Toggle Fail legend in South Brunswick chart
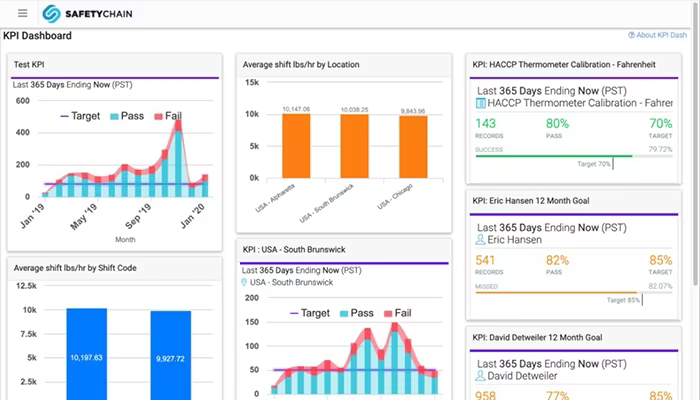 pyautogui.click(x=397, y=313)
